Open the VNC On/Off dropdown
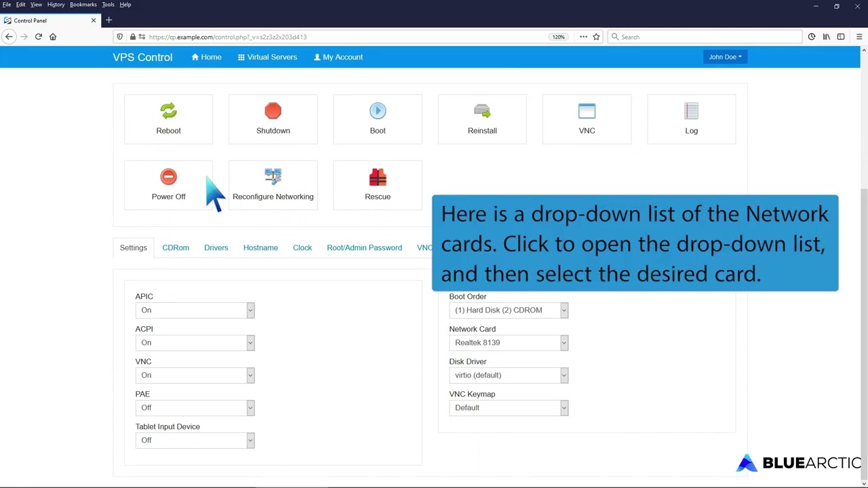This screenshot has width=868, height=488. (195, 375)
